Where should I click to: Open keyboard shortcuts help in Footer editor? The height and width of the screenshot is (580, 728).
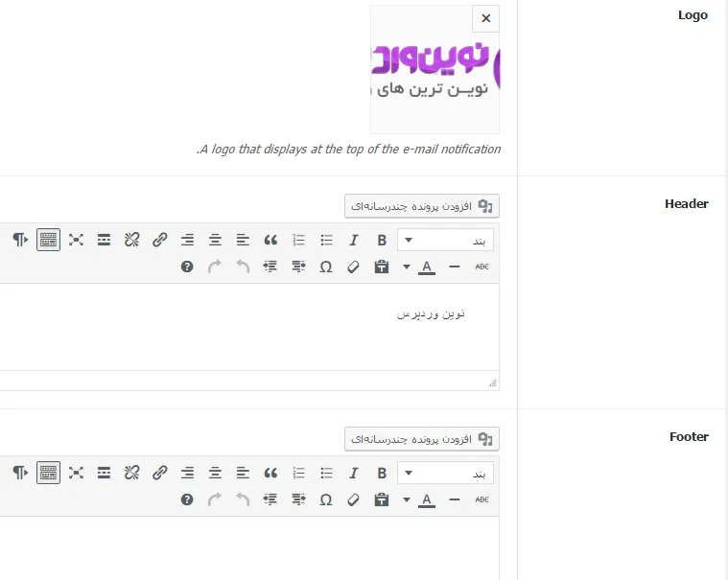187,499
